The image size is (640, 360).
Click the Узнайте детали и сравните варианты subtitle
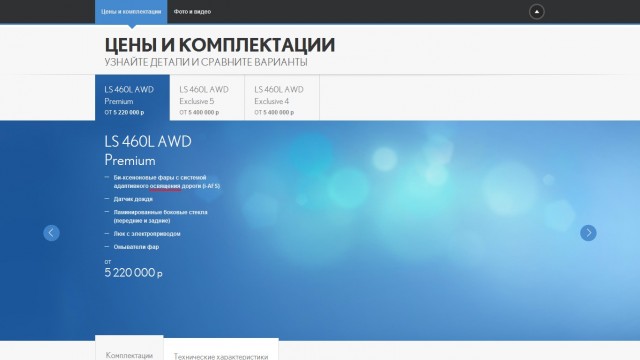click(206, 62)
